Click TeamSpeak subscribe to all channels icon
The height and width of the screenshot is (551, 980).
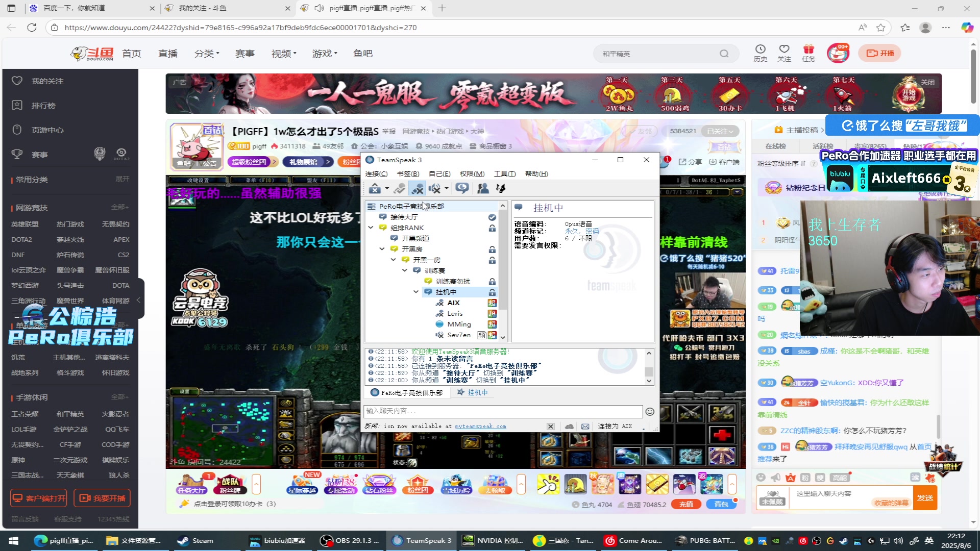pos(462,189)
